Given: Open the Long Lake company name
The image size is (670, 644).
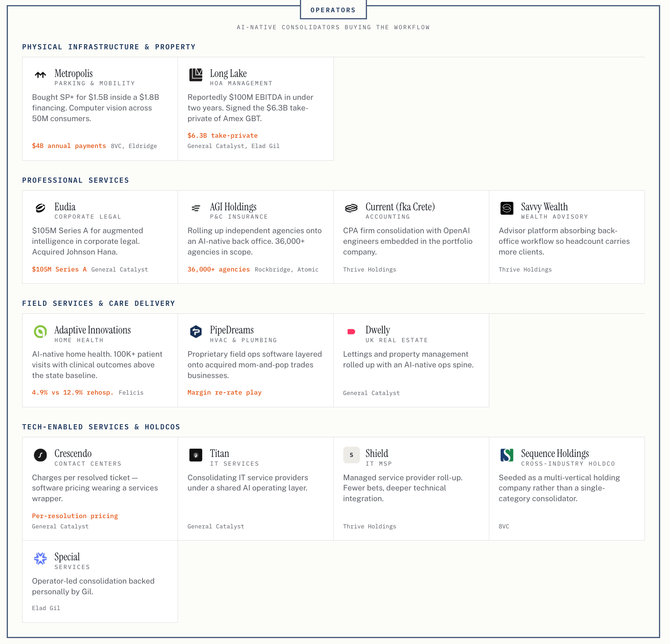Looking at the screenshot, I should (x=228, y=73).
